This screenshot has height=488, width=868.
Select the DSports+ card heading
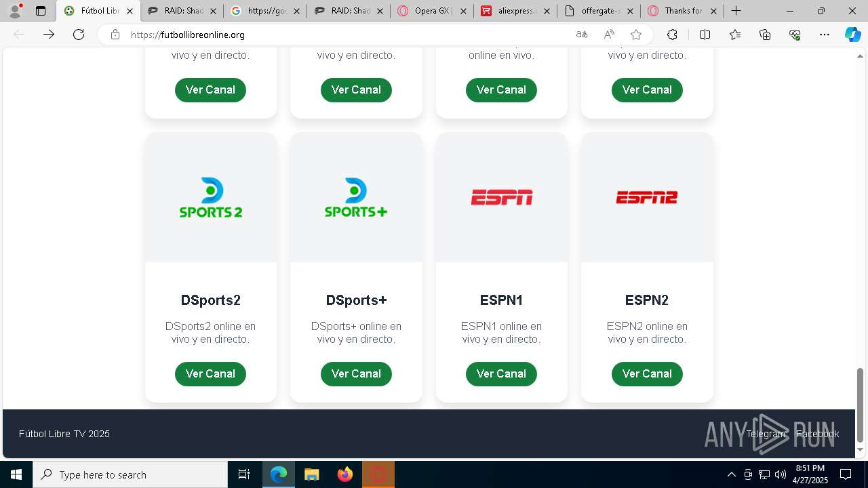coord(356,300)
